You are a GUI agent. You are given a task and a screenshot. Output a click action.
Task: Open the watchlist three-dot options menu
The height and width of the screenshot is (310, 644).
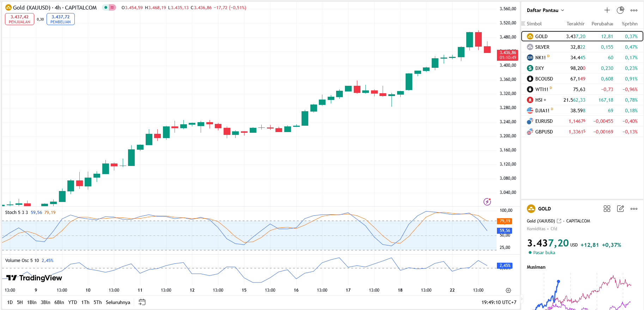(634, 10)
